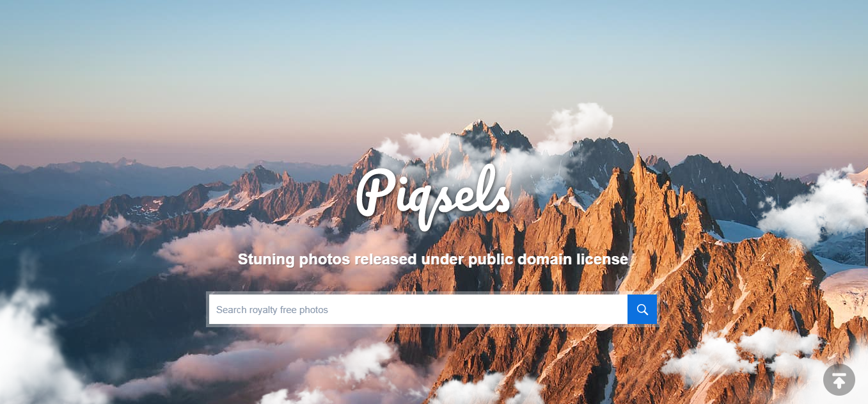Return to top using the gray circular icon
This screenshot has width=868, height=404.
839,380
